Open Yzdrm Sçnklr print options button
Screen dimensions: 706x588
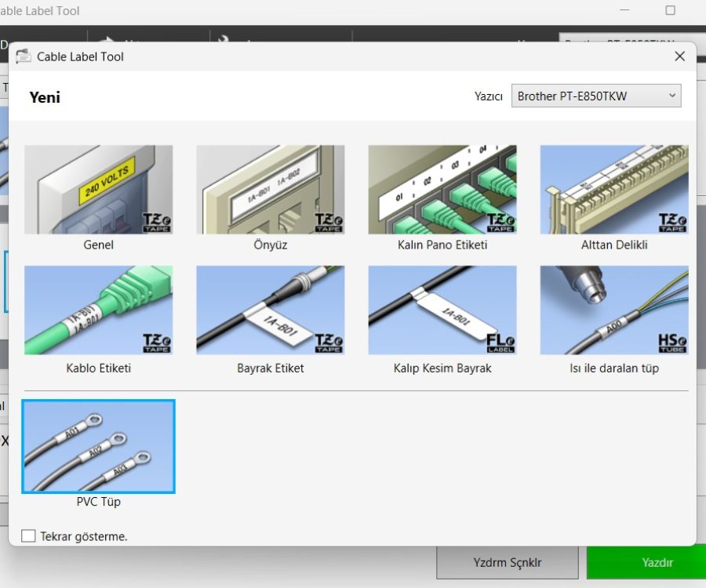(x=508, y=562)
